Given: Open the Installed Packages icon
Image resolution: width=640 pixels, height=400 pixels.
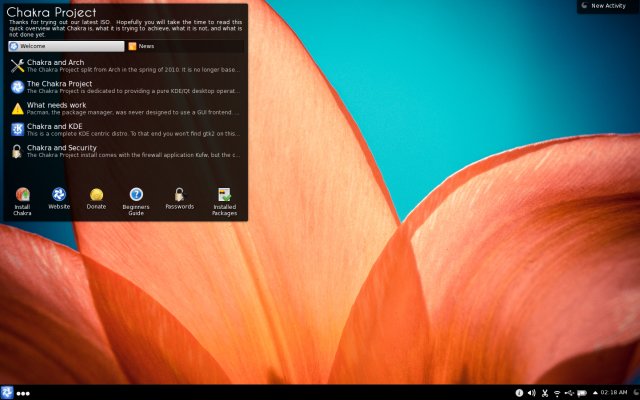Looking at the screenshot, I should (x=224, y=194).
